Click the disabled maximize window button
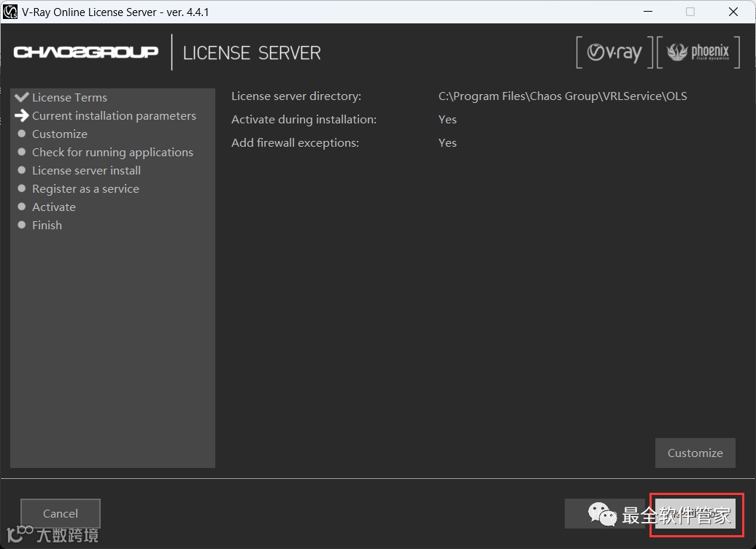This screenshot has width=756, height=549. [690, 12]
